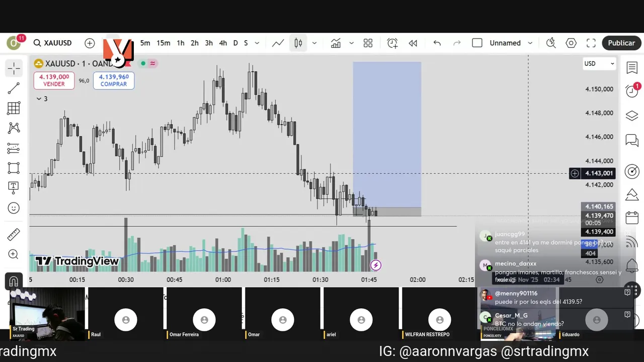Open the target radar sidebar icon
This screenshot has width=644, height=362.
pos(632,171)
